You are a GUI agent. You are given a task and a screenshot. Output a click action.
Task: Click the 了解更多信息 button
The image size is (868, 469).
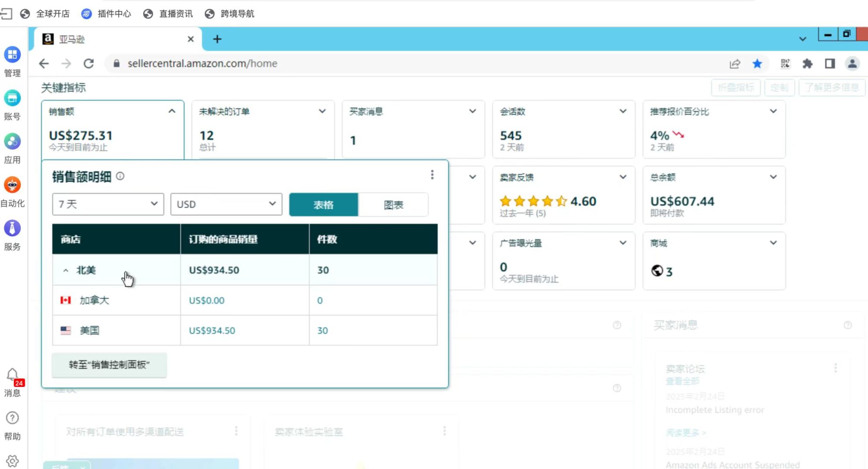pos(832,88)
